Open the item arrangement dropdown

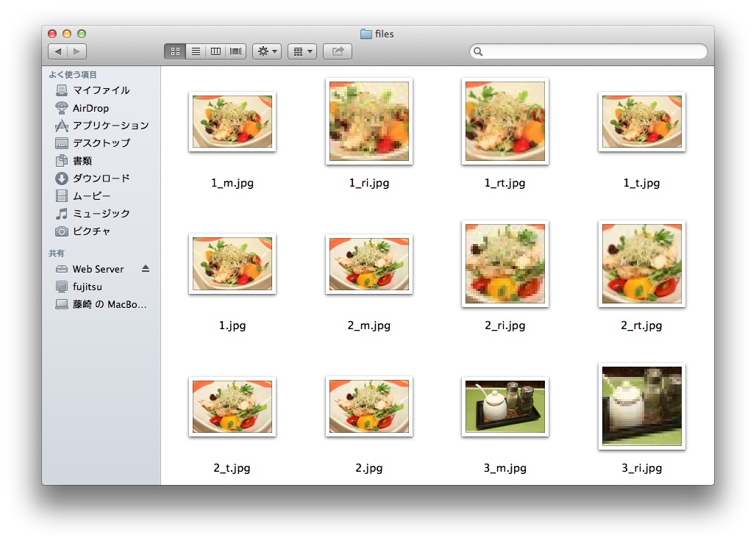(302, 51)
